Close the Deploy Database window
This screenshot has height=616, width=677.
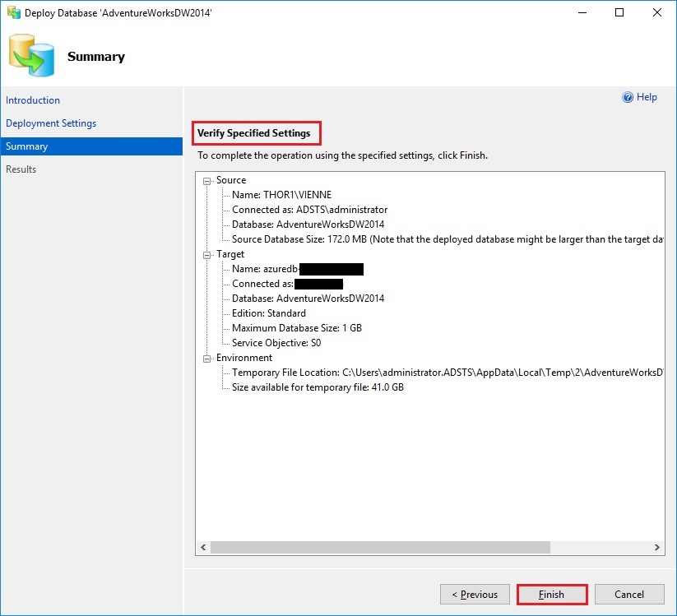click(657, 12)
